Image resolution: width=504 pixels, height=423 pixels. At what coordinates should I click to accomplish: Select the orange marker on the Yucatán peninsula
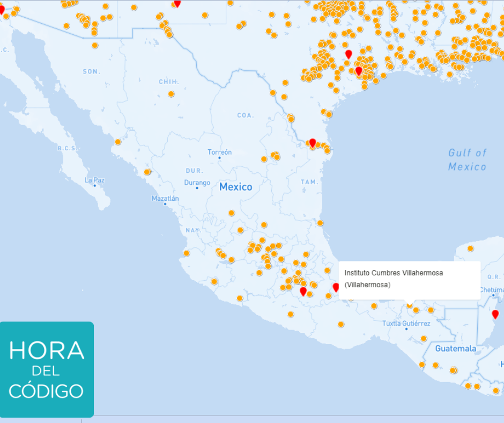pyautogui.click(x=471, y=249)
